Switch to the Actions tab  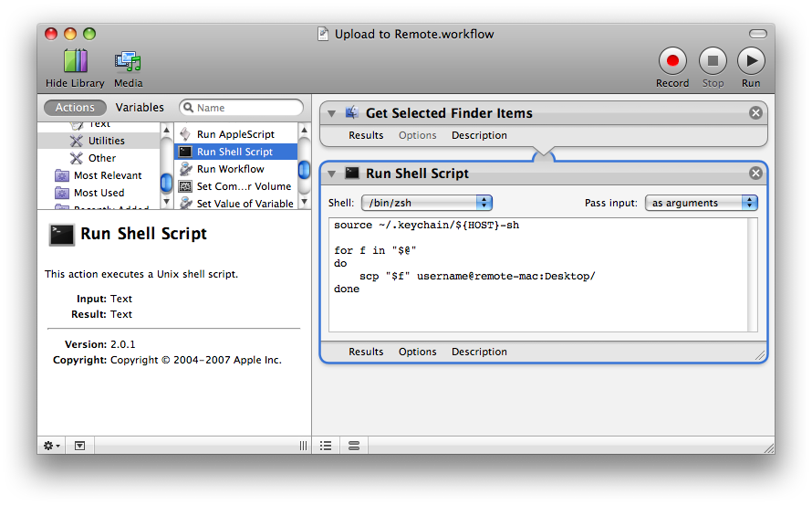[75, 108]
